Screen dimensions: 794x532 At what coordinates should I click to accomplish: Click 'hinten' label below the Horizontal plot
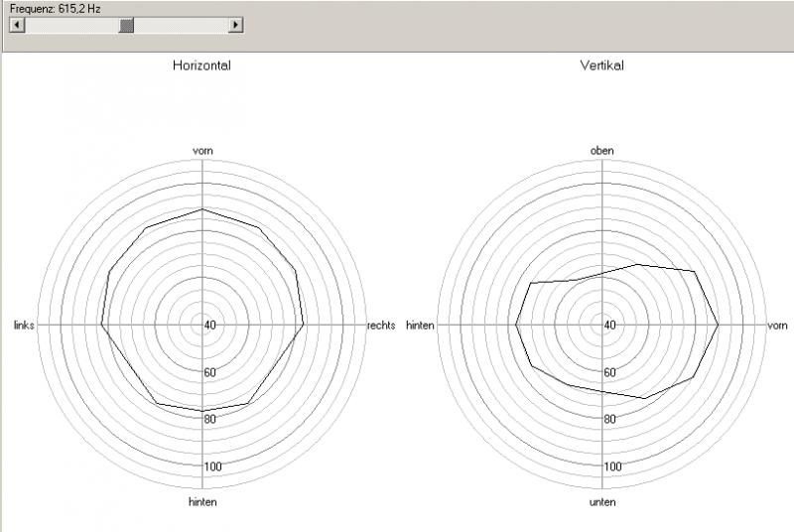202,502
